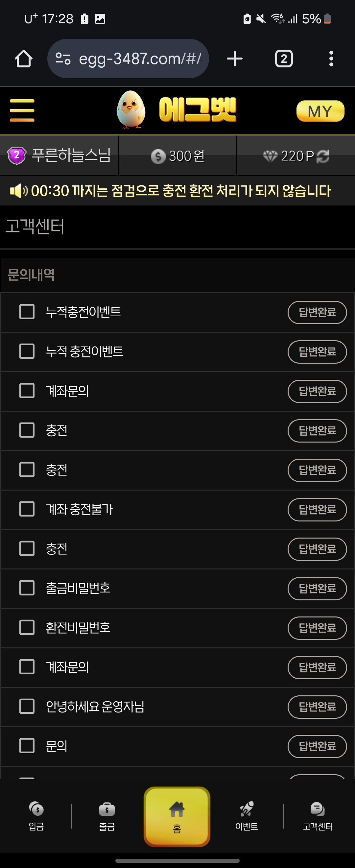Viewport: 355px width, 868px height.
Task: Select the checkbox for 출금비밀번호
Action: [27, 588]
